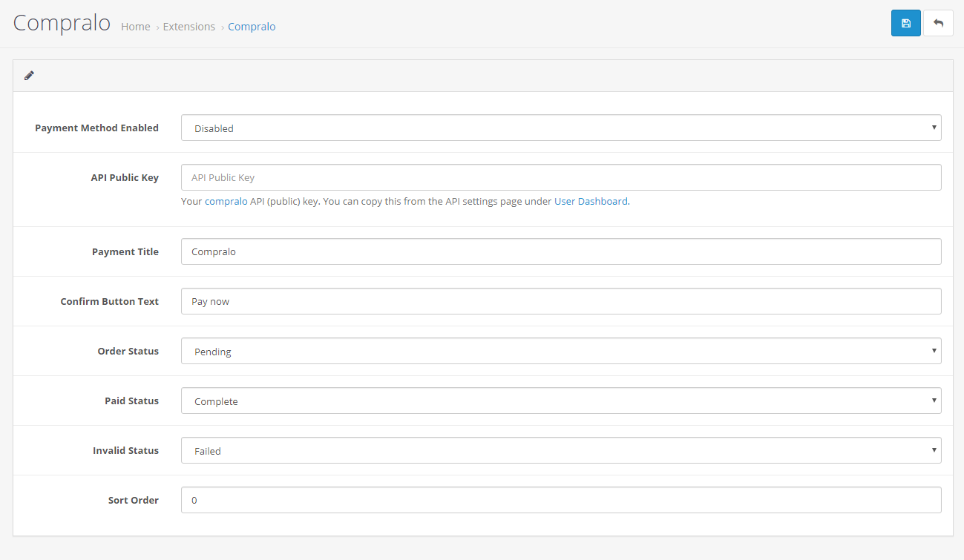Click the pencil edit icon in panel header

pos(29,76)
